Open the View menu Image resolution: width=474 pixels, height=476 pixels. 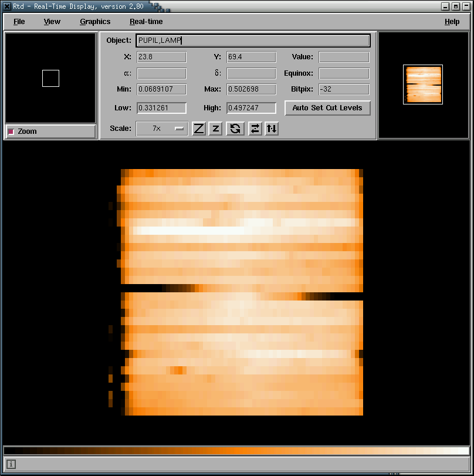[x=52, y=22]
